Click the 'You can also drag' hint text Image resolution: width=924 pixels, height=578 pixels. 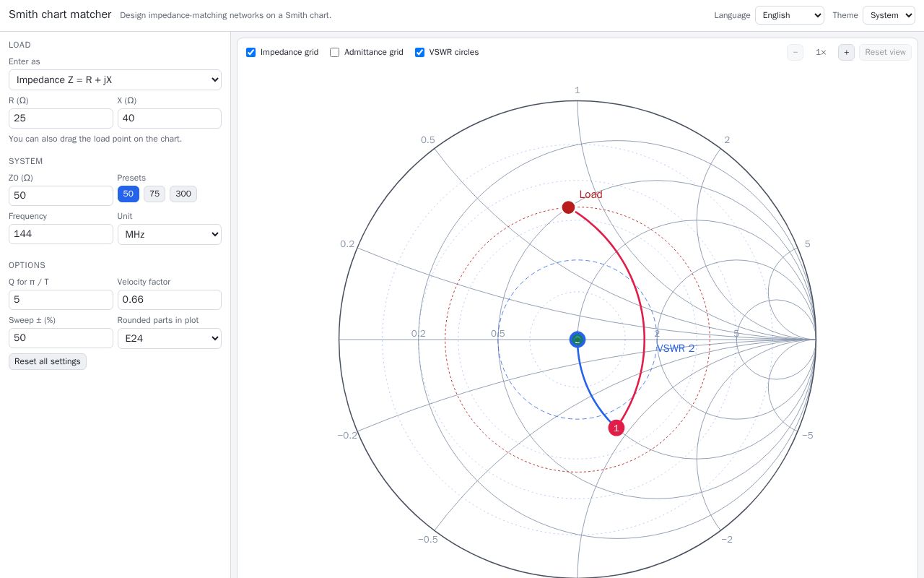point(95,139)
